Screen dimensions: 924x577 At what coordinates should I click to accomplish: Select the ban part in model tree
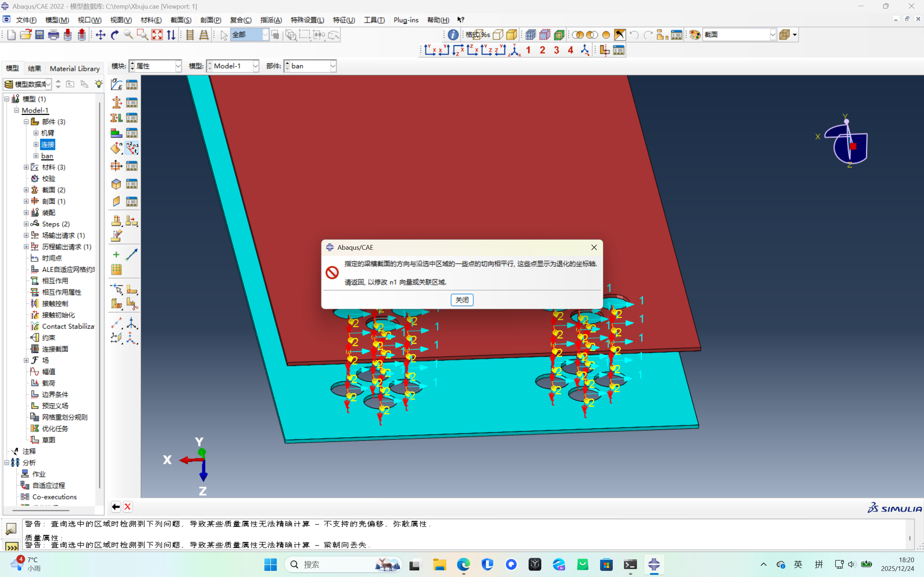pyautogui.click(x=47, y=156)
